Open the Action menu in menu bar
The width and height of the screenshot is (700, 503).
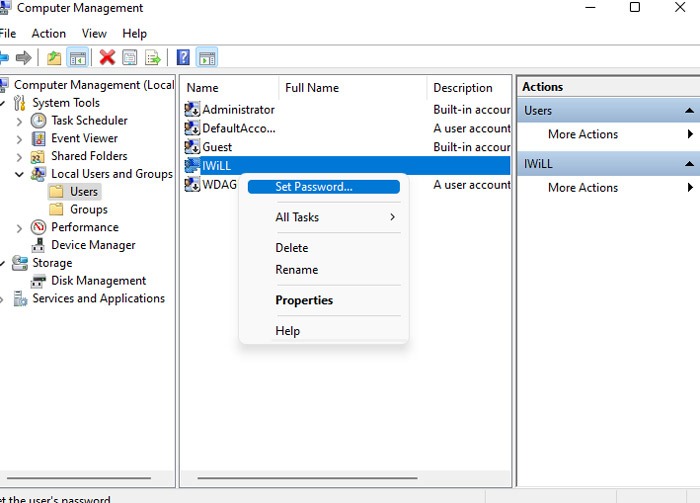point(48,34)
